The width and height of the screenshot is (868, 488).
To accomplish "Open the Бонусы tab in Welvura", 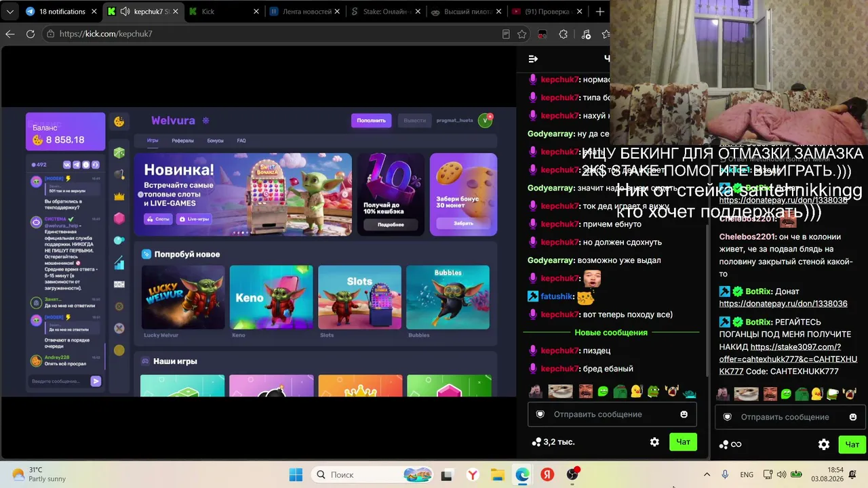I will pos(215,140).
